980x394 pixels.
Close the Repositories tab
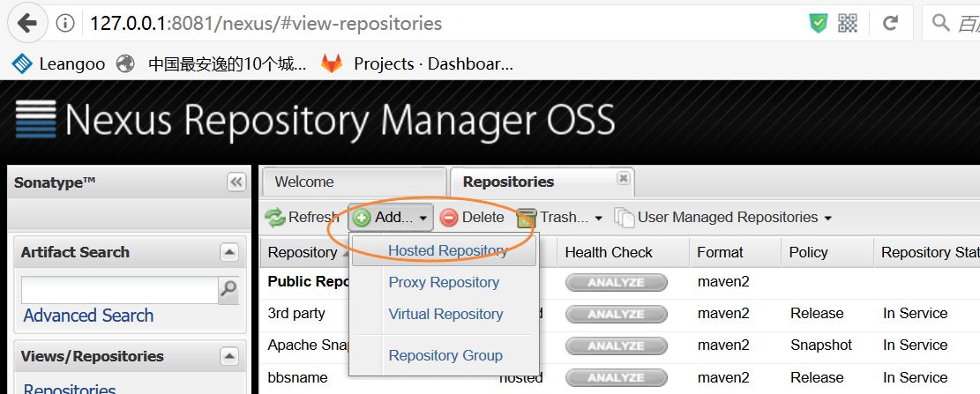pyautogui.click(x=623, y=178)
